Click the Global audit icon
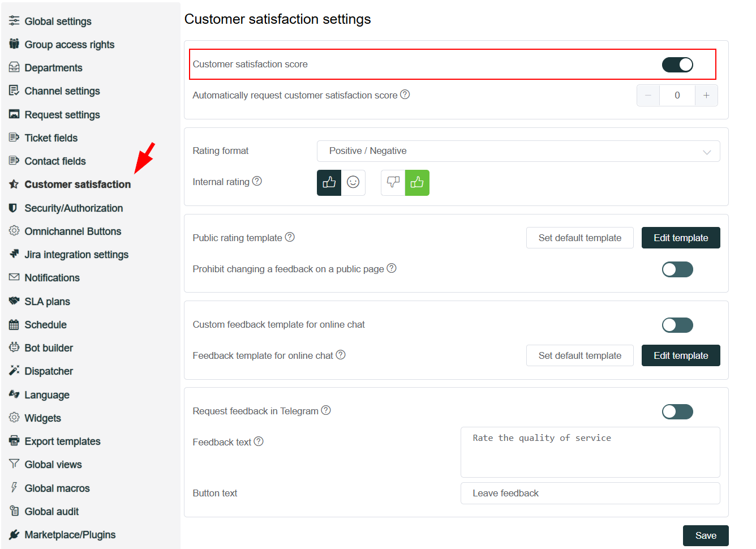756x549 pixels. point(14,511)
